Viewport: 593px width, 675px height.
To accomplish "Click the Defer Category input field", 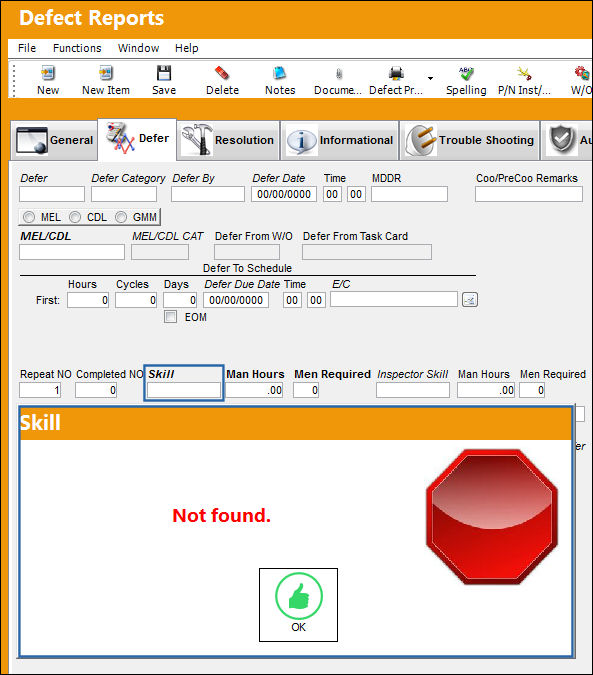I will click(x=124, y=194).
